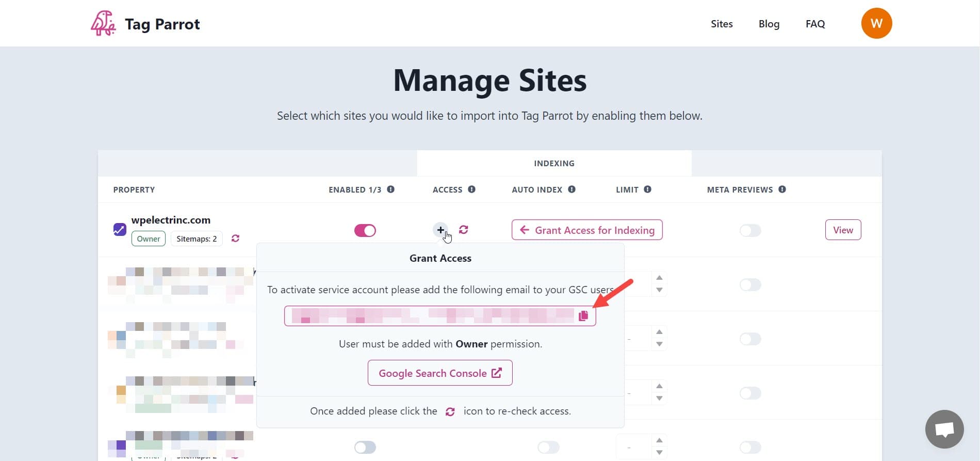Click the wpelectrinc.com property favicon

pyautogui.click(x=120, y=229)
